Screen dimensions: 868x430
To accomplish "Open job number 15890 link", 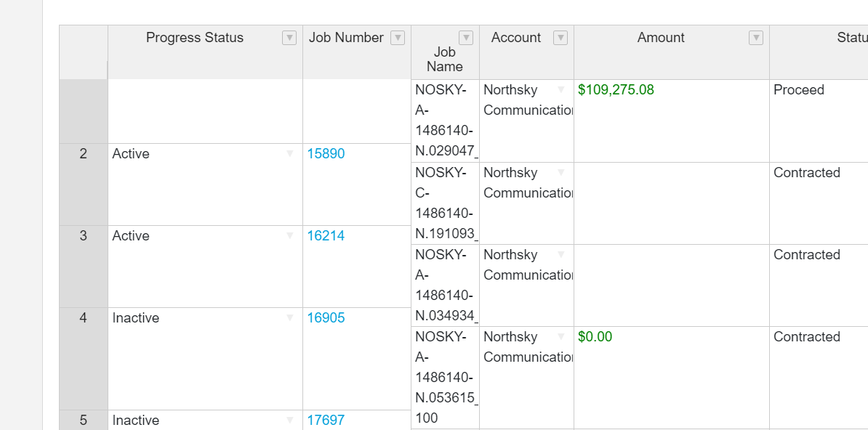I will point(326,154).
